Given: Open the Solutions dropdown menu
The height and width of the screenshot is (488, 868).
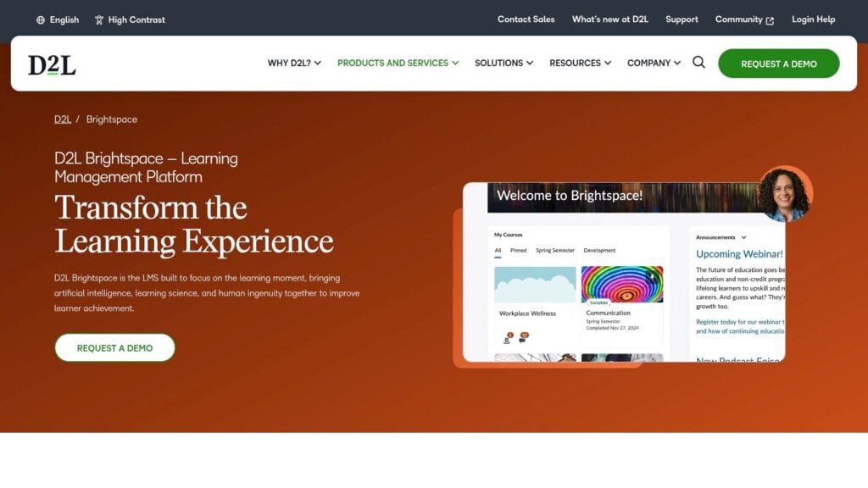Looking at the screenshot, I should (504, 63).
